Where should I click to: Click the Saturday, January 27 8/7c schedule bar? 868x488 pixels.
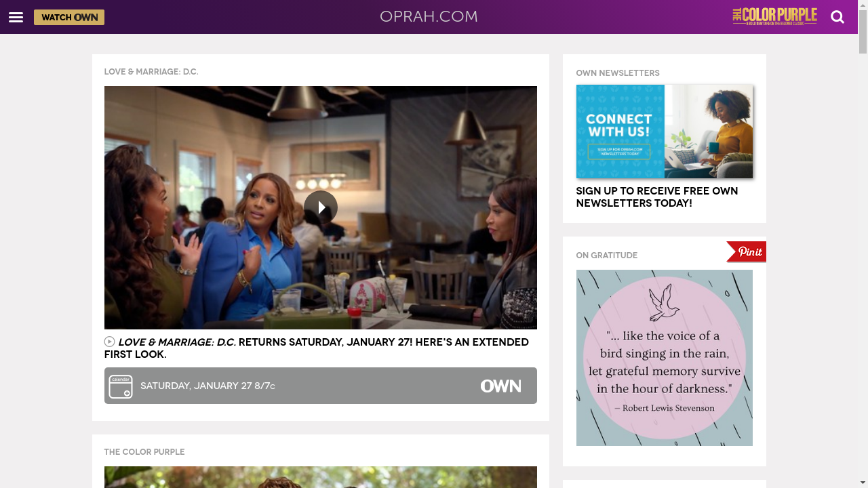[321, 386]
